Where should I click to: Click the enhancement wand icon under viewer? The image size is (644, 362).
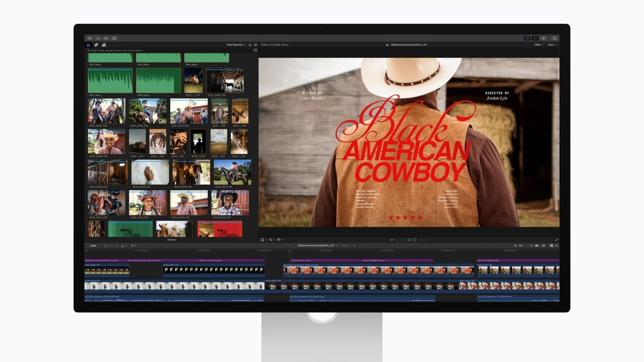pyautogui.click(x=270, y=240)
